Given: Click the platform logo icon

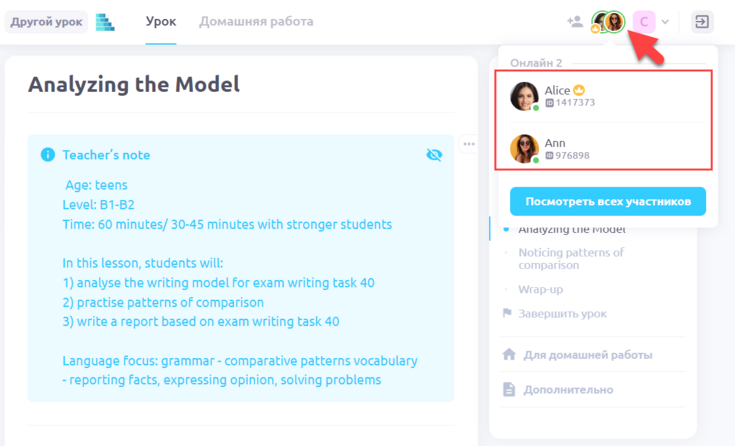Looking at the screenshot, I should (105, 22).
